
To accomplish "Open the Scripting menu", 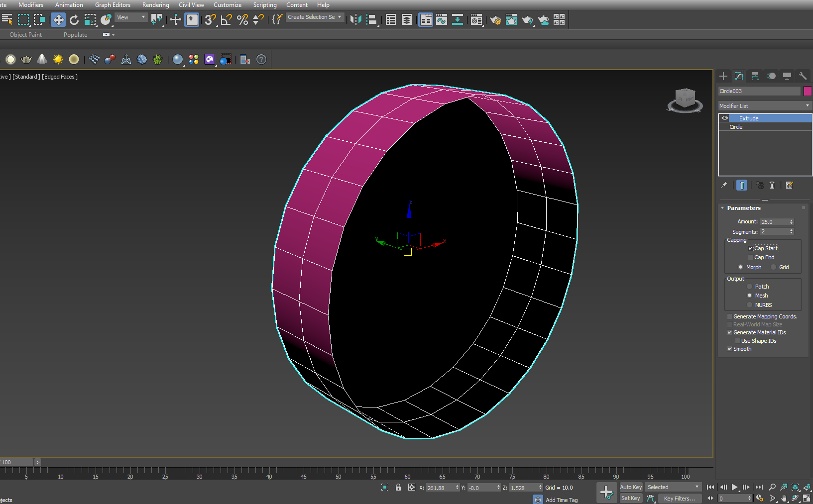I will click(264, 5).
